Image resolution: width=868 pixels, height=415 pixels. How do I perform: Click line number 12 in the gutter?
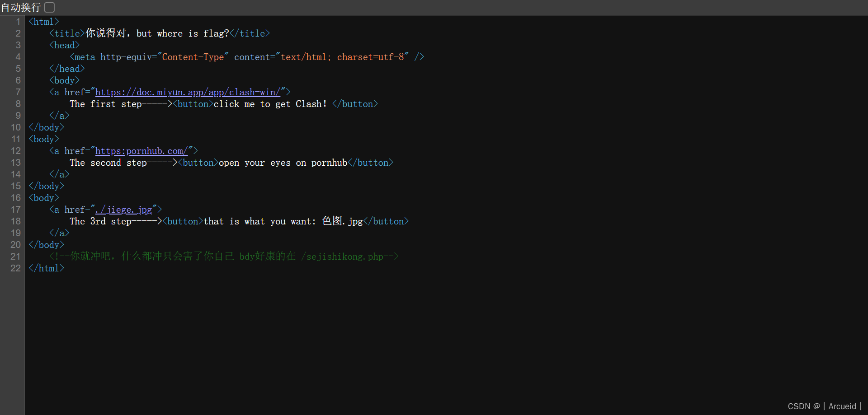click(x=16, y=151)
